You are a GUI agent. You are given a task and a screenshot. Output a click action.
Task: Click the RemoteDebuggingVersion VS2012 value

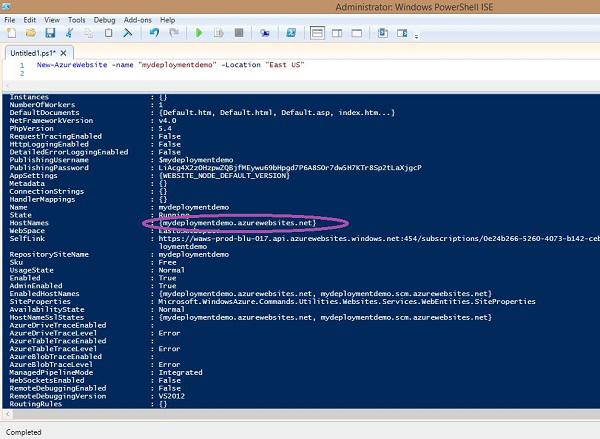(x=171, y=396)
